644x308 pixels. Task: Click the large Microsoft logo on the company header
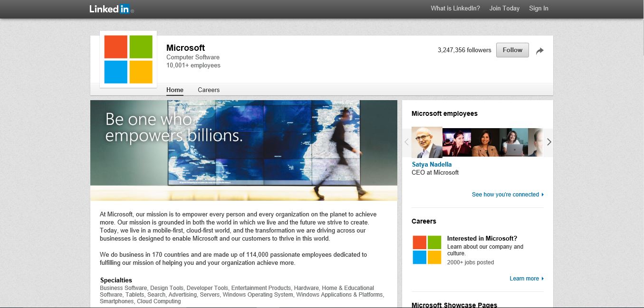click(x=128, y=59)
